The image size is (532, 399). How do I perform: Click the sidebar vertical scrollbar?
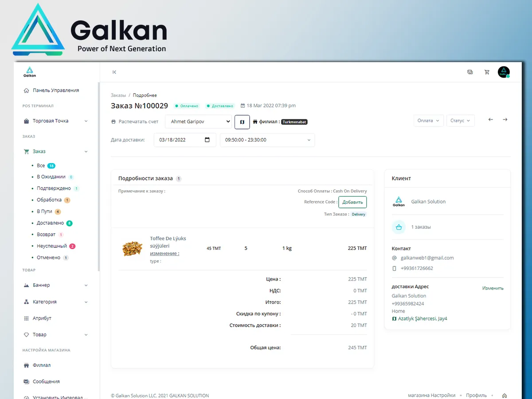pos(99,176)
